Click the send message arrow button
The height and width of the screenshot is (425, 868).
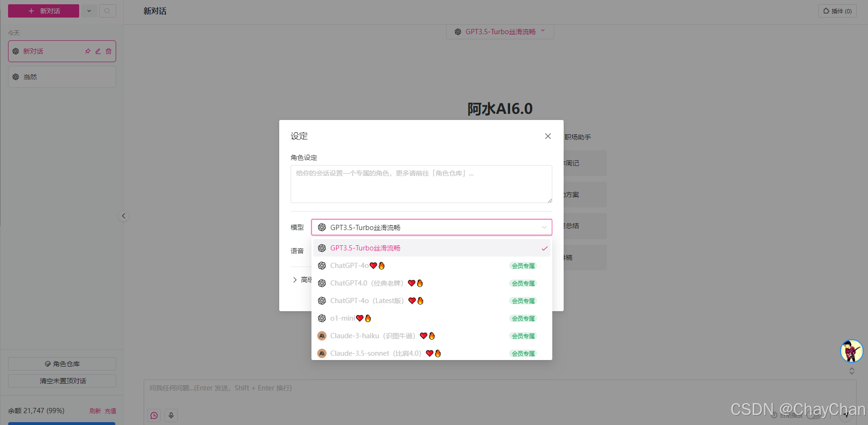click(846, 415)
